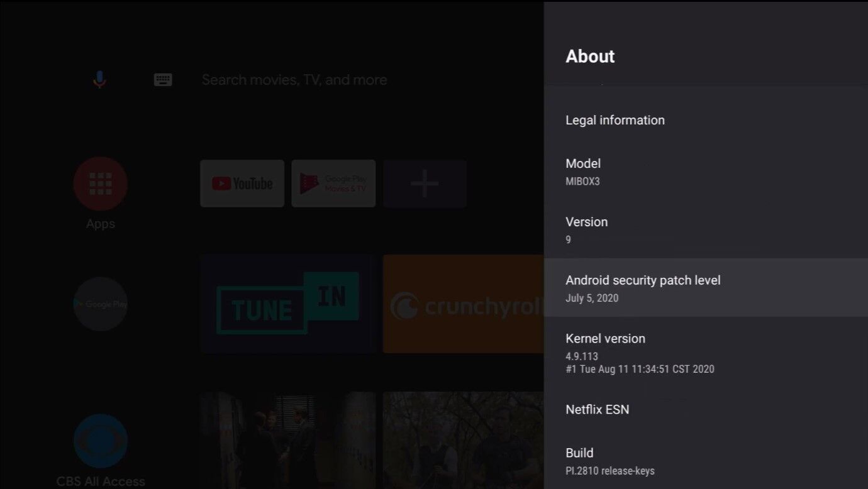Open the CBS All Access icon

pyautogui.click(x=101, y=441)
